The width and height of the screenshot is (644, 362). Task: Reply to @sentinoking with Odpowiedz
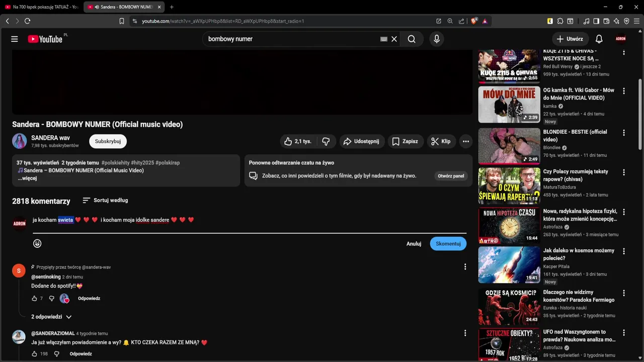pyautogui.click(x=89, y=299)
